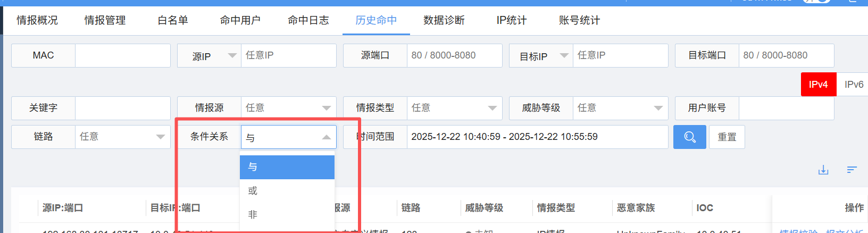The width and height of the screenshot is (868, 233).
Task: Select 或 in the condition dropdown
Action: point(287,191)
